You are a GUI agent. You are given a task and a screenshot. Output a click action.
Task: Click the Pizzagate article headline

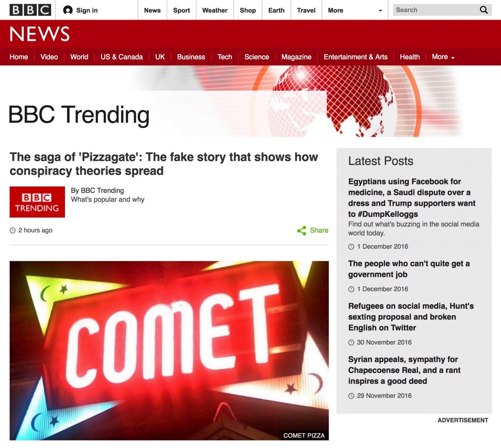[164, 164]
